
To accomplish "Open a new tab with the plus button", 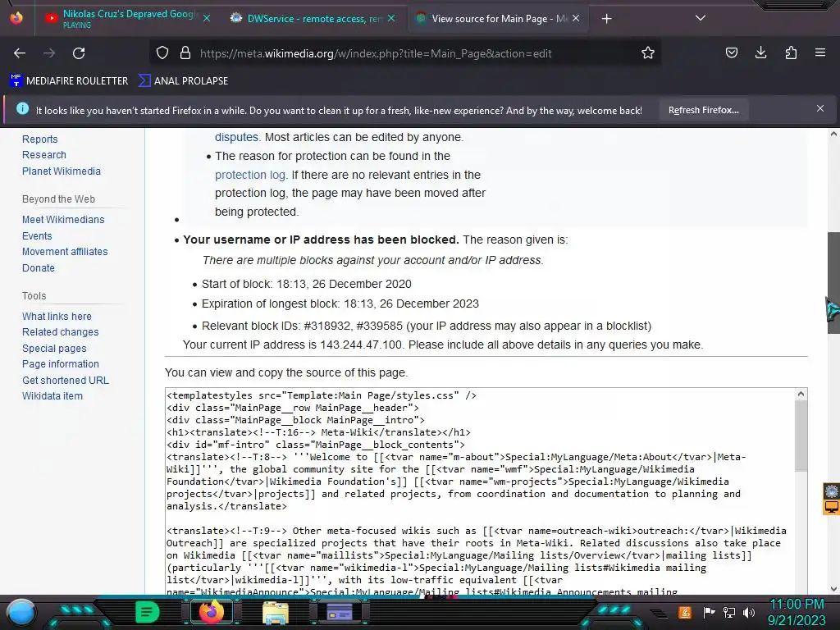I will [606, 19].
